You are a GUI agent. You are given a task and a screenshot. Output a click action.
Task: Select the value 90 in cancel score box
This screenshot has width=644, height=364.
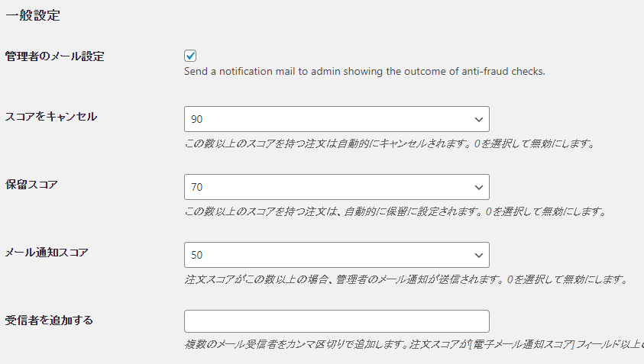(x=197, y=119)
